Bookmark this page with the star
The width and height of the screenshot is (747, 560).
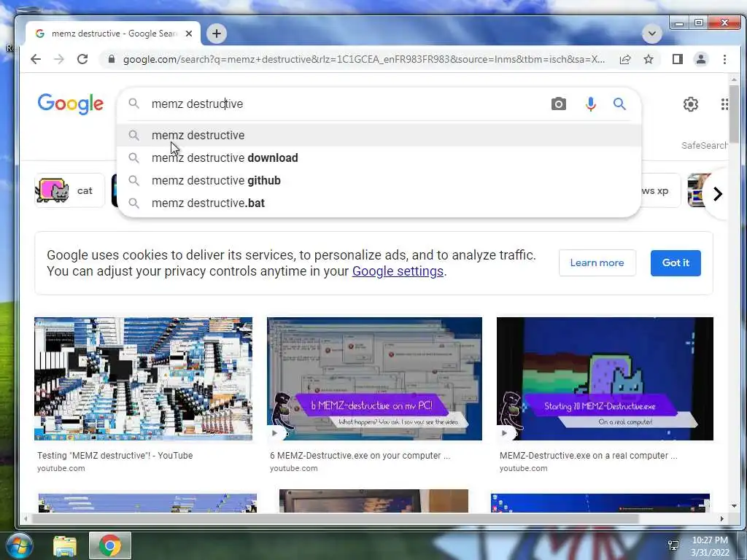[x=649, y=59]
